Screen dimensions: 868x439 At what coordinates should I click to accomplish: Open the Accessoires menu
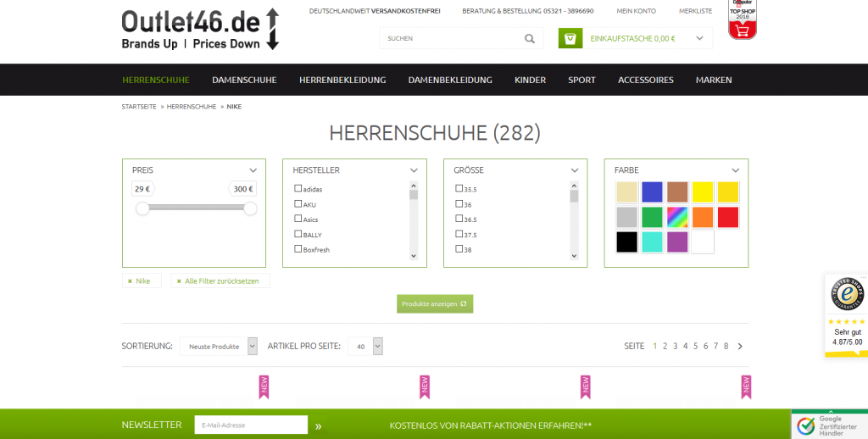[x=645, y=80]
